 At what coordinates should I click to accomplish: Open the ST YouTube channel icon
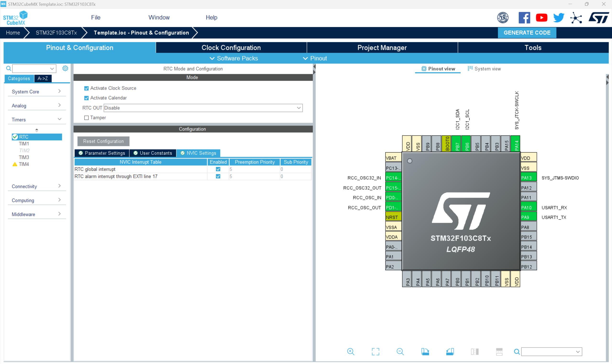point(541,18)
